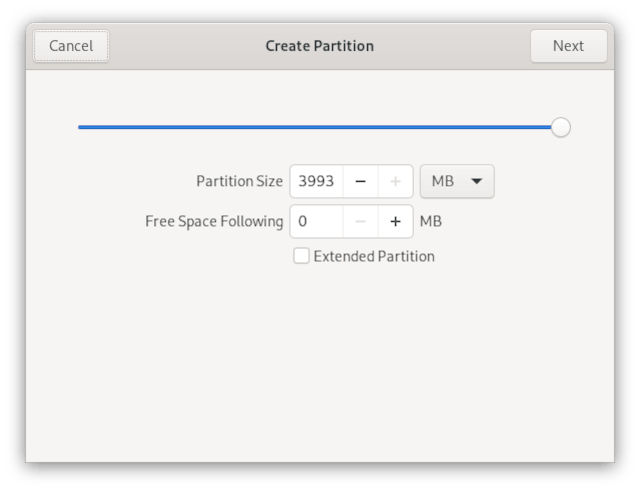
Task: Click the Create Partition title in header
Action: pos(319,46)
